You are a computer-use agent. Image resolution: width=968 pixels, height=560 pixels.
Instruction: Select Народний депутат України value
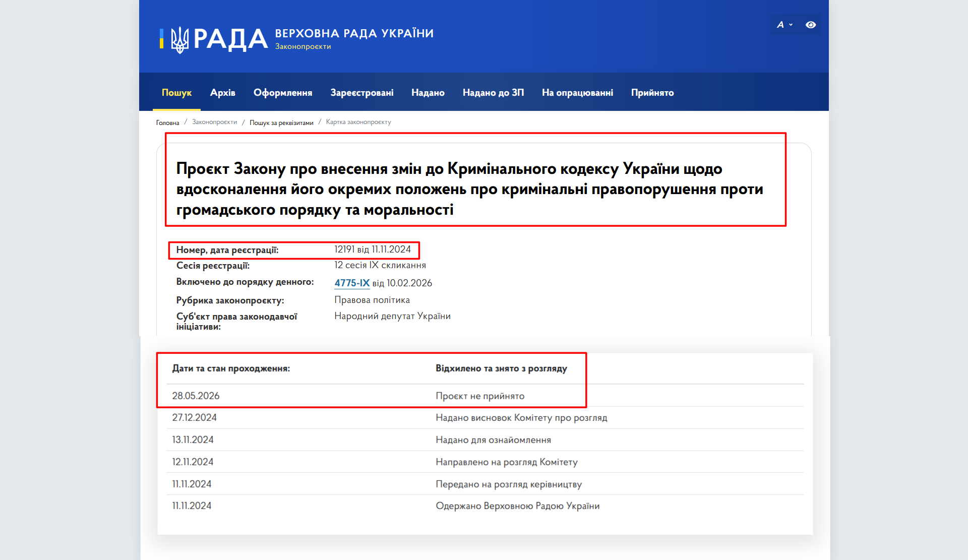click(x=392, y=316)
